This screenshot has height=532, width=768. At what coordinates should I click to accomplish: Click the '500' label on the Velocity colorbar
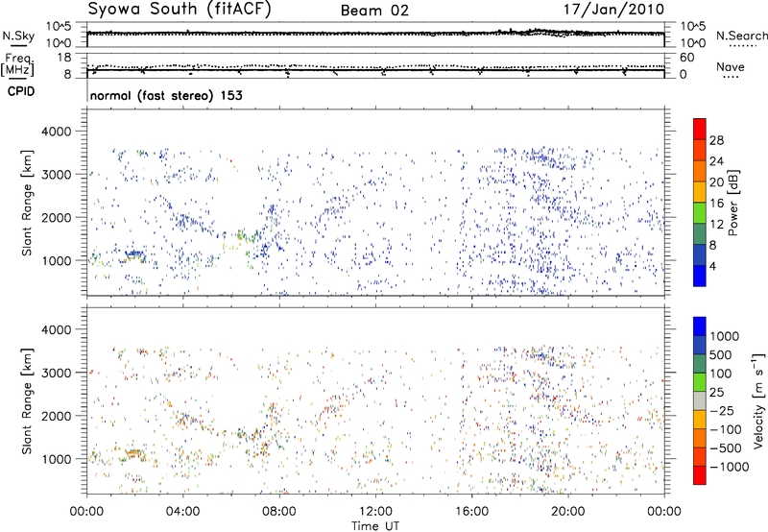(721, 354)
